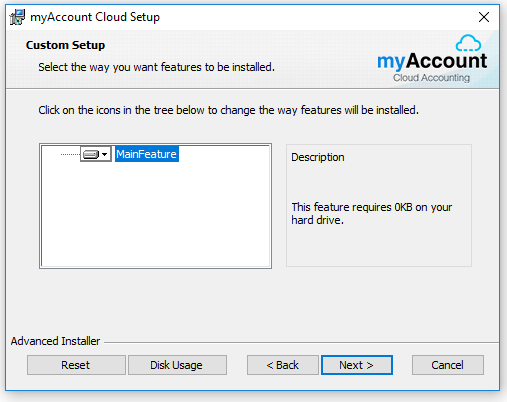Click the Reset button
This screenshot has height=402, width=507.
[x=76, y=365]
